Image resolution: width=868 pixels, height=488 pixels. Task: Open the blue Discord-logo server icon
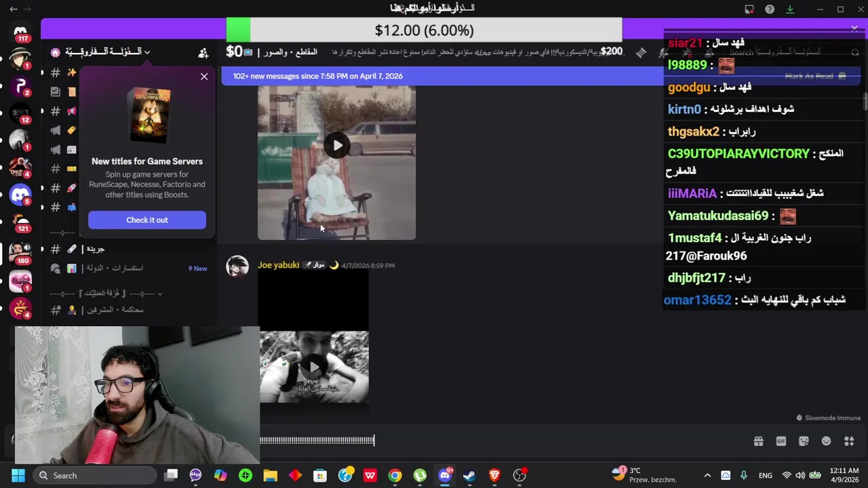pyautogui.click(x=20, y=195)
